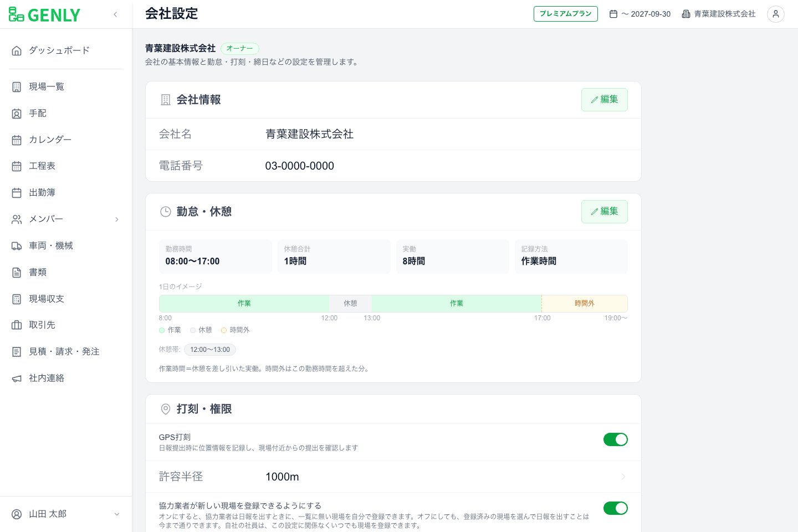Click the オーナー role badge
Screen dimensions: 798x532
click(x=240, y=49)
